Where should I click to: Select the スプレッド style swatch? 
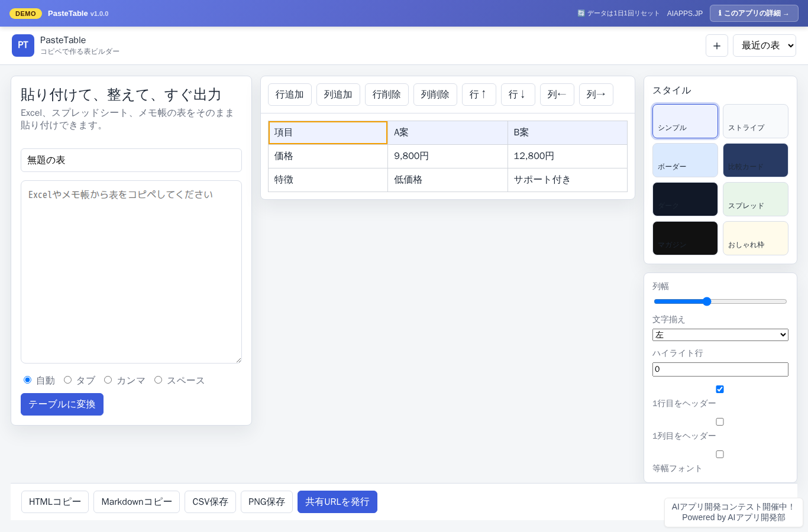coord(755,199)
